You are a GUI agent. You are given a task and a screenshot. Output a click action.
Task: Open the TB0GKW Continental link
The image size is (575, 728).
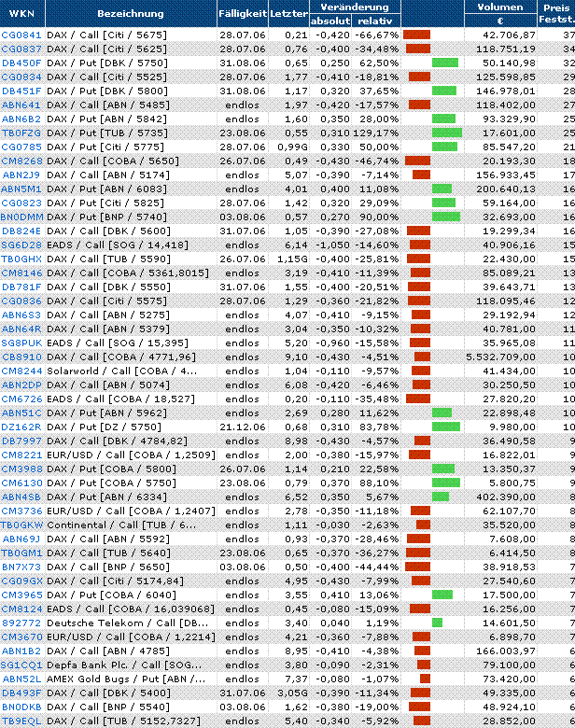pyautogui.click(x=21, y=525)
